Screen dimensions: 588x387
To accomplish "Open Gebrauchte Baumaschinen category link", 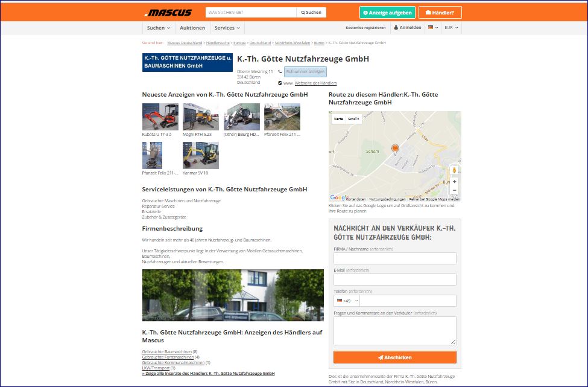I will [167, 352].
